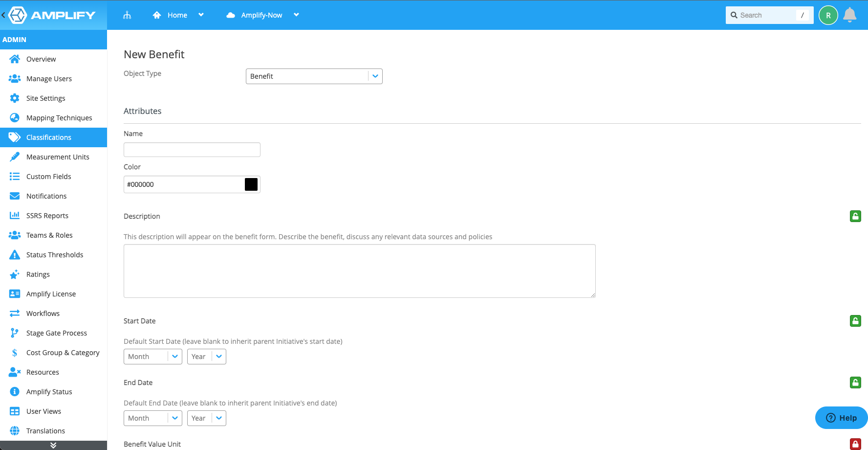Unlock the Benefit Value Unit field
The height and width of the screenshot is (450, 868).
pos(855,444)
